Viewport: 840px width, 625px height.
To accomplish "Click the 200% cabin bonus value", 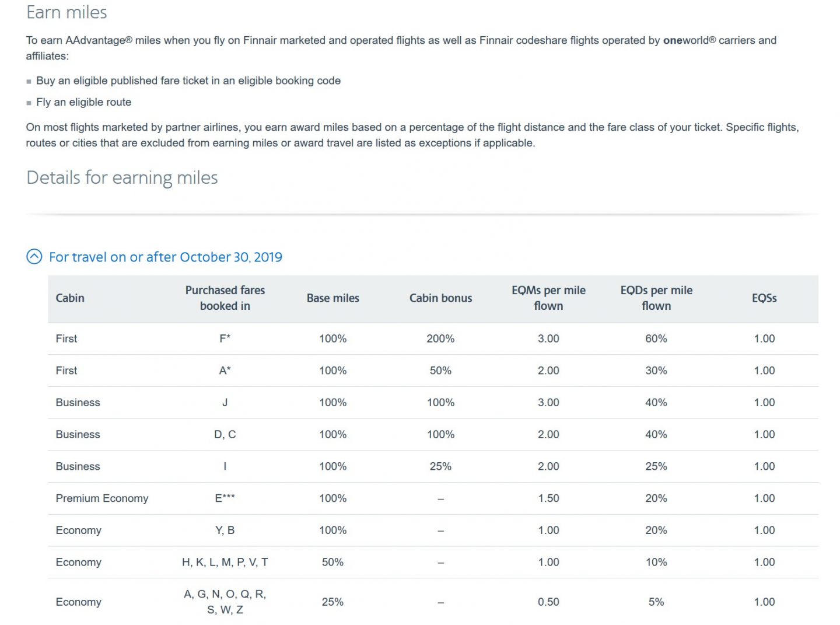I will pos(440,338).
